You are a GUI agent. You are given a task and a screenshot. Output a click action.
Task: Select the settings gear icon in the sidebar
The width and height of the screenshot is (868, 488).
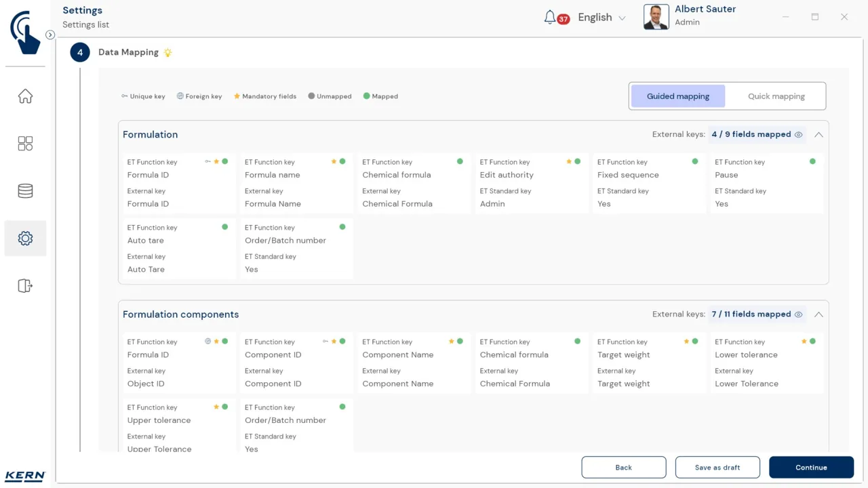pyautogui.click(x=25, y=239)
